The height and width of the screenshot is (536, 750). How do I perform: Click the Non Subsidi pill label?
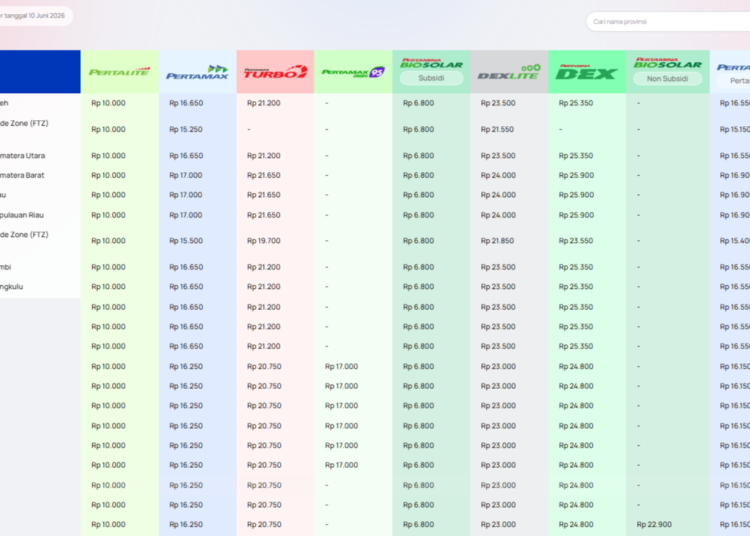(667, 78)
